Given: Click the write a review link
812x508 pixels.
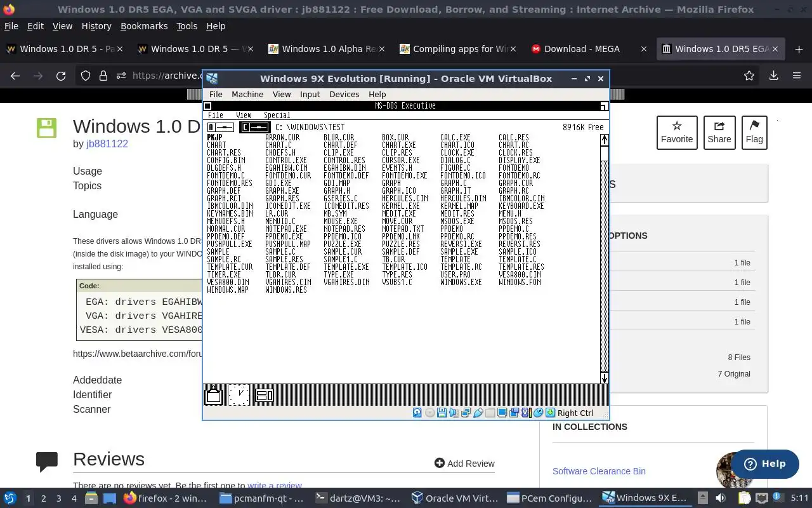Looking at the screenshot, I should point(275,486).
